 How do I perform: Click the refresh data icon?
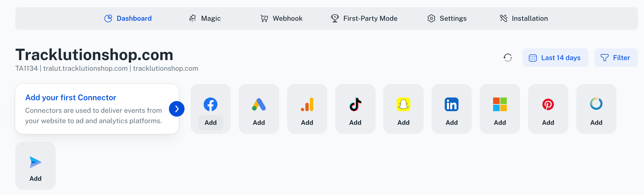coord(508,58)
